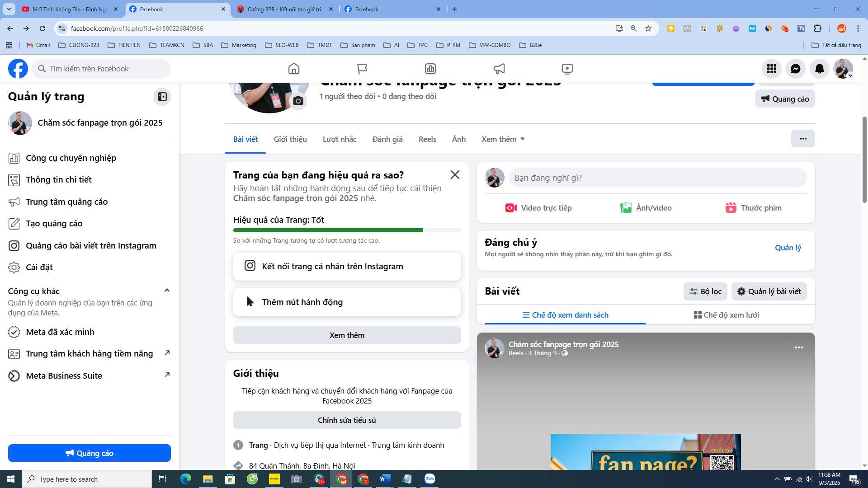Open Ads megaphone icon in top nav
This screenshot has width=868, height=488.
499,69
